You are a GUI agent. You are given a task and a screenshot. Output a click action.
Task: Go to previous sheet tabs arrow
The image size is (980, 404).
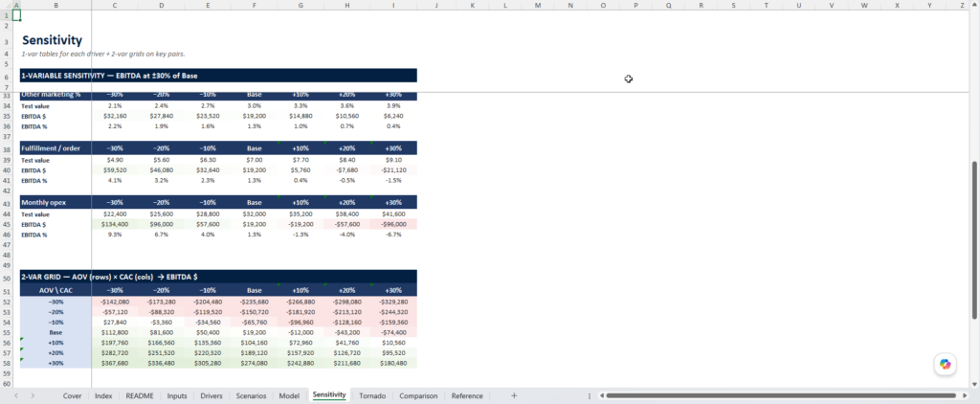click(x=16, y=396)
